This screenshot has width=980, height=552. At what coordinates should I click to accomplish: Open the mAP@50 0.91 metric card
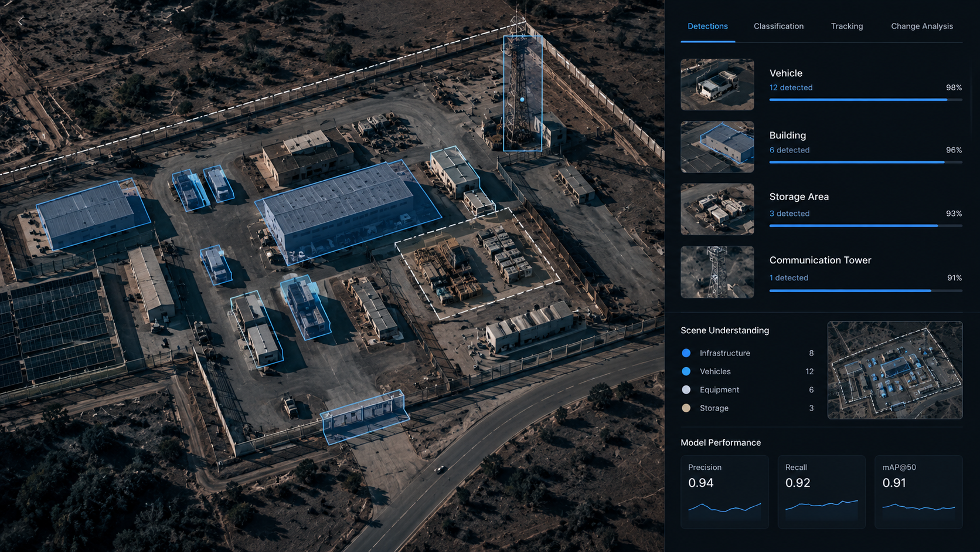point(918,492)
